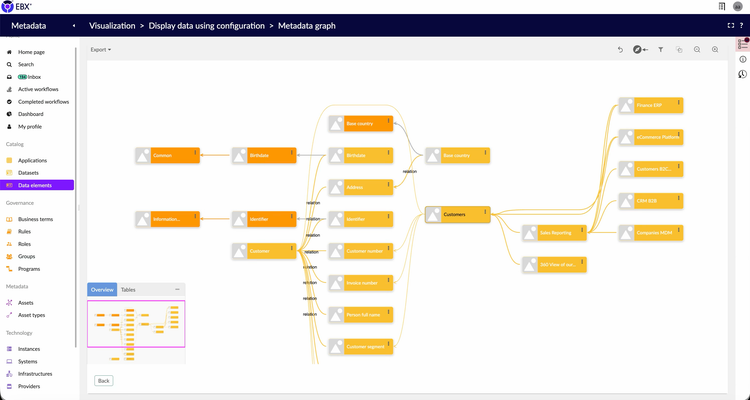Enter full screen mode
The width and height of the screenshot is (750, 400).
click(730, 26)
